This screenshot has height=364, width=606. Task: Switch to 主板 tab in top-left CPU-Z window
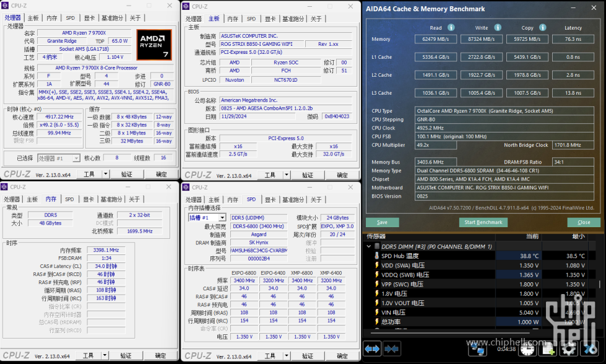pyautogui.click(x=33, y=18)
